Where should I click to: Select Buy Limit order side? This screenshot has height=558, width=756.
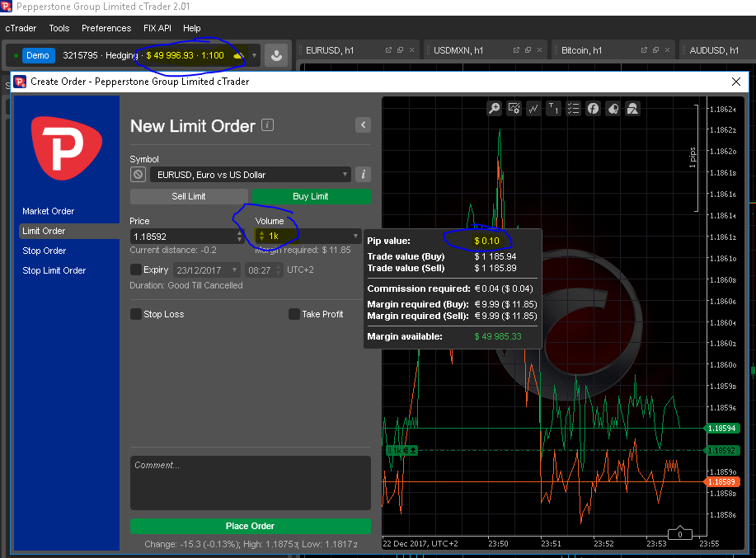coord(311,196)
